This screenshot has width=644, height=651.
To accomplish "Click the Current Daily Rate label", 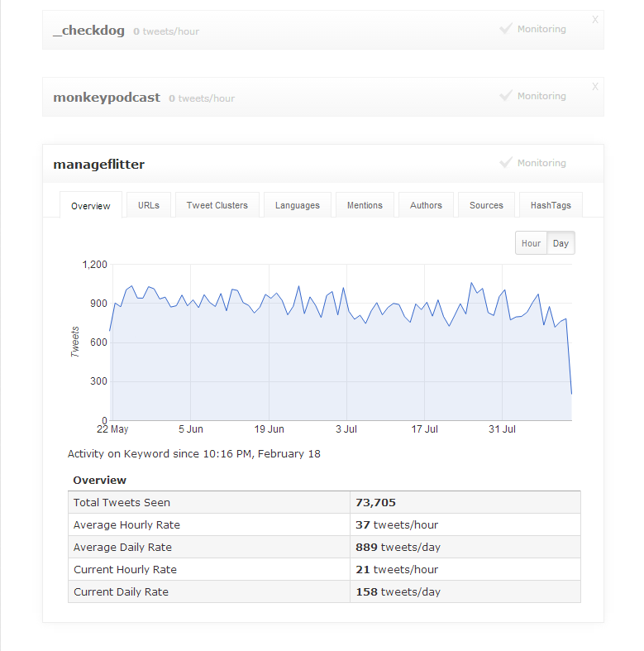I will [x=121, y=592].
